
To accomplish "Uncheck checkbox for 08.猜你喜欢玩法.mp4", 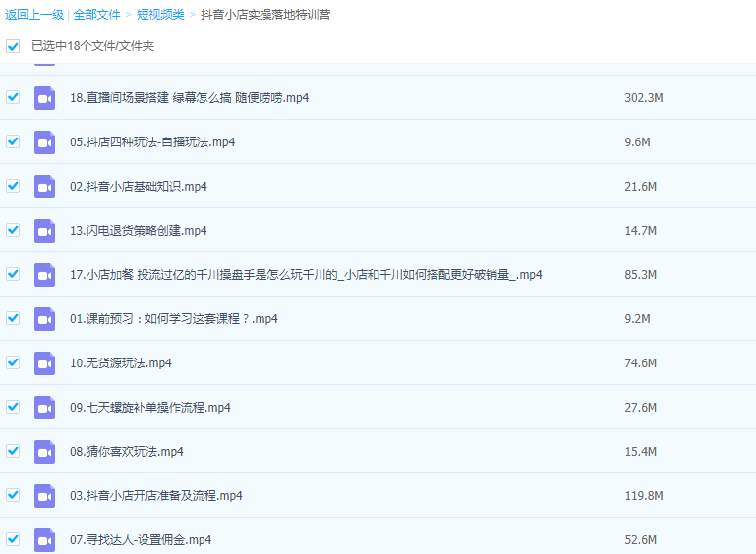I will (13, 451).
